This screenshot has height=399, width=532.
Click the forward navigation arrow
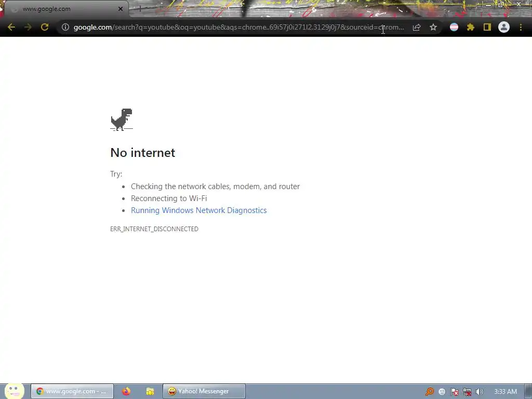point(28,27)
